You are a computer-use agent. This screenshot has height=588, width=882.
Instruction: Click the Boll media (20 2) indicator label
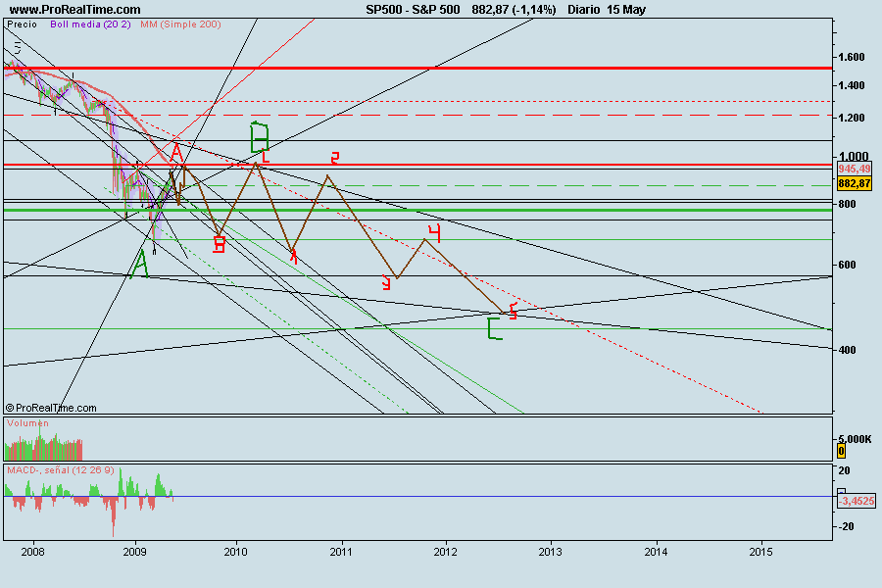click(x=90, y=24)
